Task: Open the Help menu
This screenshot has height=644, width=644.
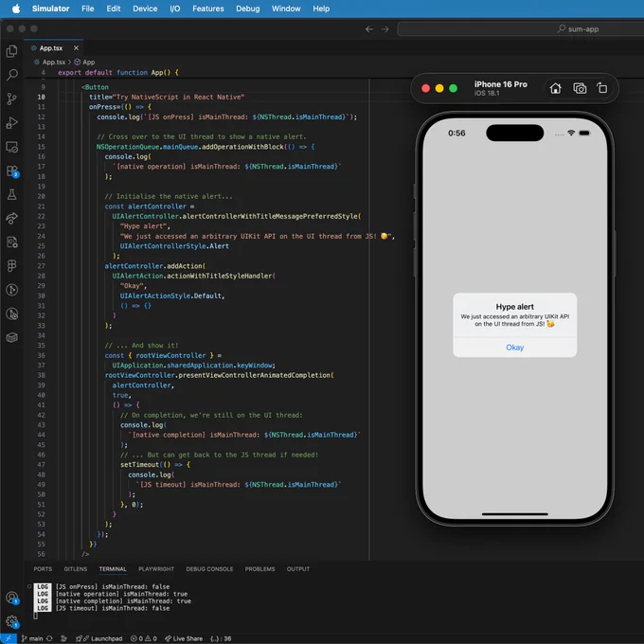Action: click(321, 9)
